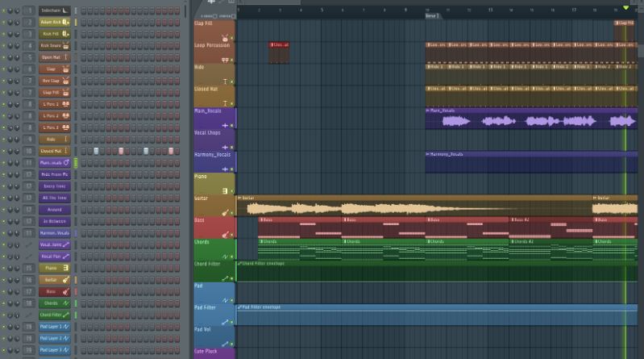
Task: Click the Verse 1 timeline marker
Action: [x=432, y=15]
